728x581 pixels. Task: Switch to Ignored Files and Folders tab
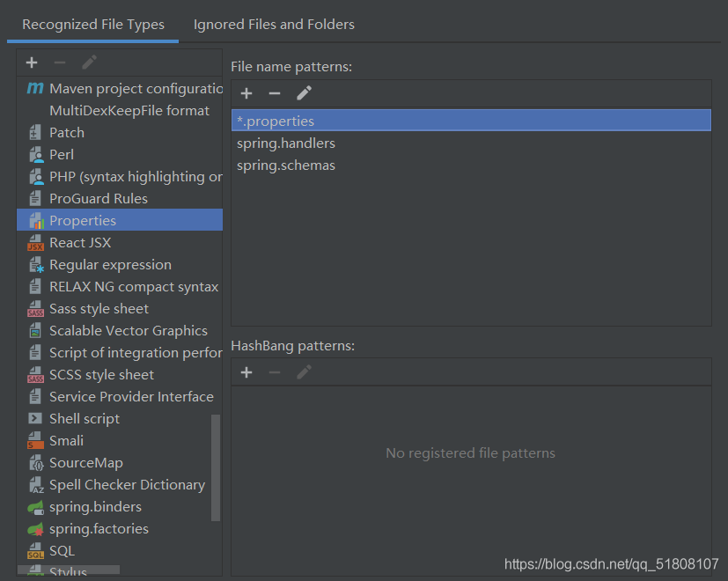pos(274,25)
